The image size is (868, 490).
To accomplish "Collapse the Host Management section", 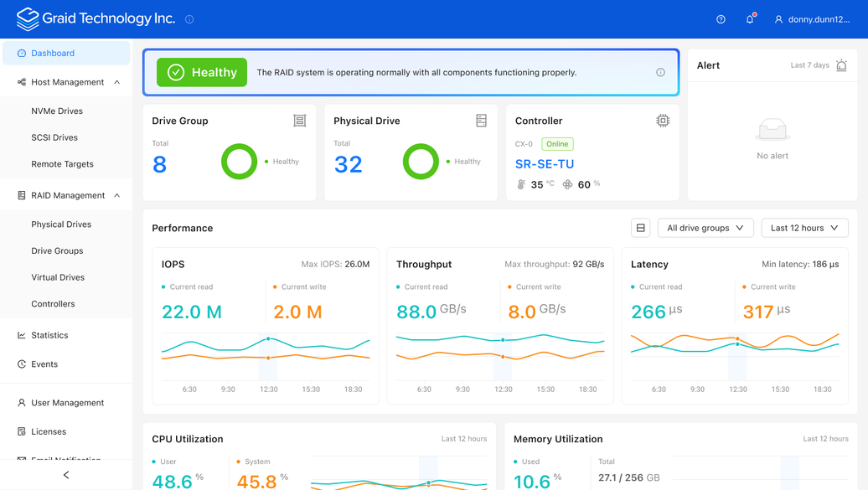I will (116, 82).
